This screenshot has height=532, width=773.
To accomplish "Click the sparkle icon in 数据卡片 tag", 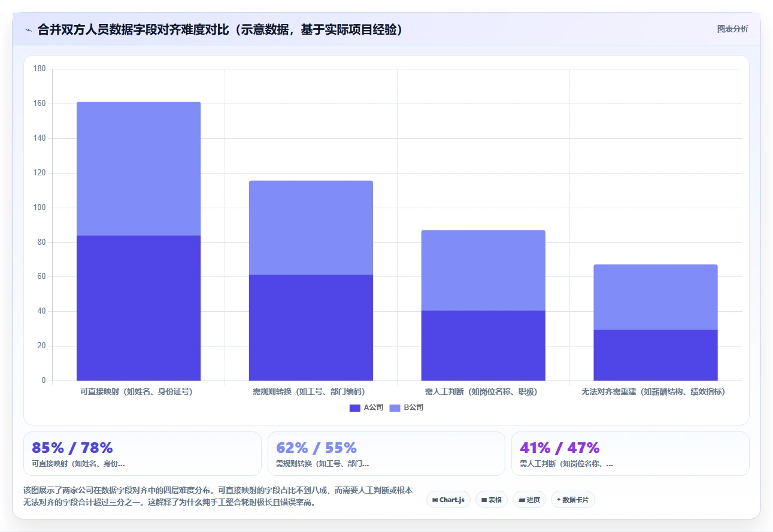I will click(x=559, y=500).
